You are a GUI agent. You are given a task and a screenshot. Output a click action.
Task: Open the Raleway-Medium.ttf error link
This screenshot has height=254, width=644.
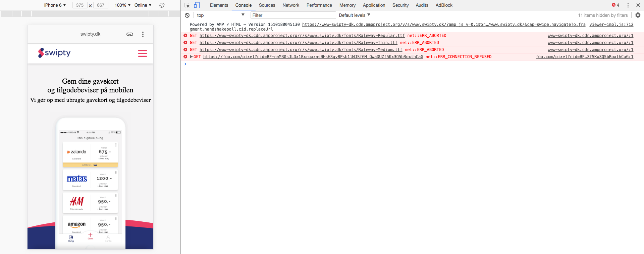301,50
